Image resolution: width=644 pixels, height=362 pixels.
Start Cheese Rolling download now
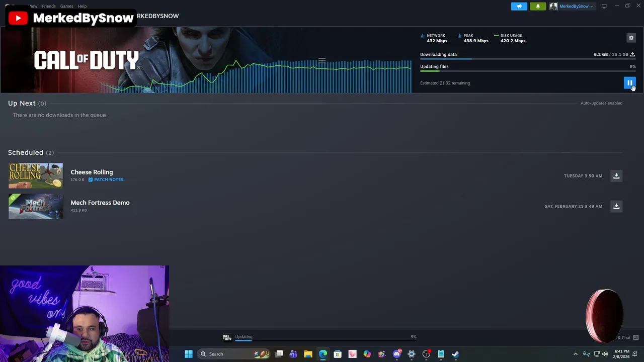click(x=616, y=175)
